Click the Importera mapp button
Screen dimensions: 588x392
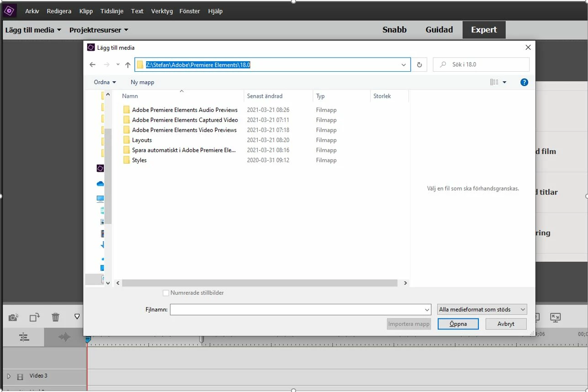pos(409,324)
